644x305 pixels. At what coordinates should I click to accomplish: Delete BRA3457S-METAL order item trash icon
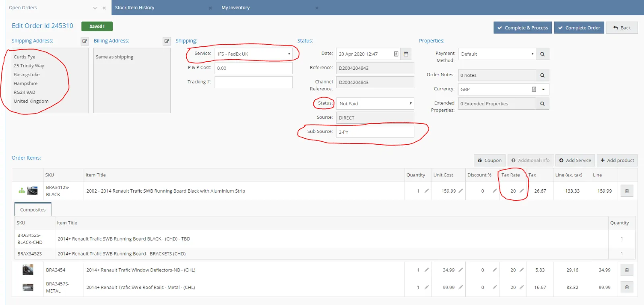click(x=627, y=287)
